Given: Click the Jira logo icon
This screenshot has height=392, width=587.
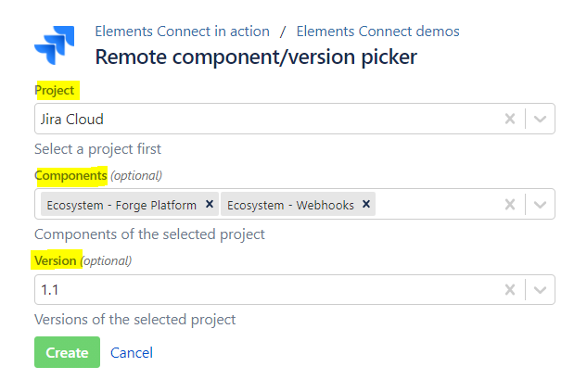Looking at the screenshot, I should pyautogui.click(x=55, y=45).
